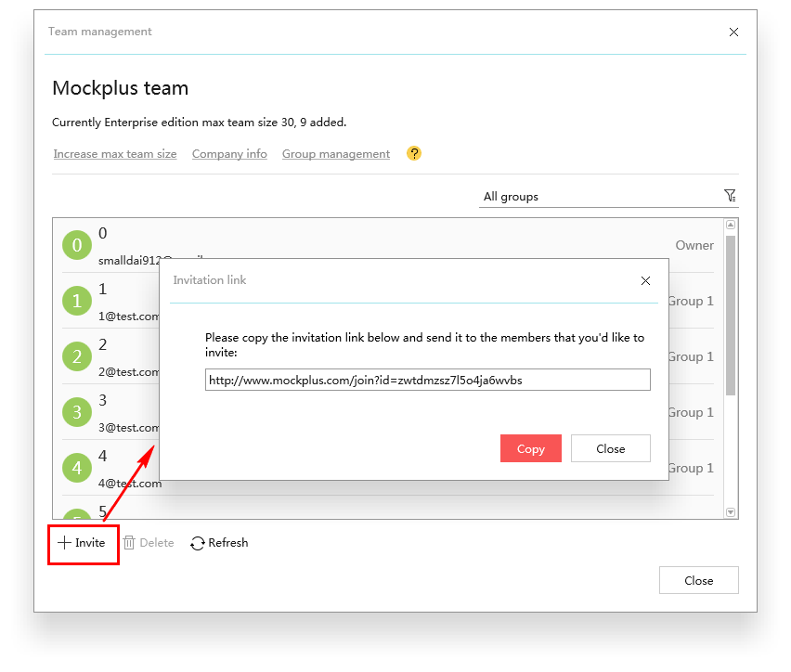Click the member list scrollbar thumb
Screen dimensions: 791x672
pyautogui.click(x=731, y=316)
